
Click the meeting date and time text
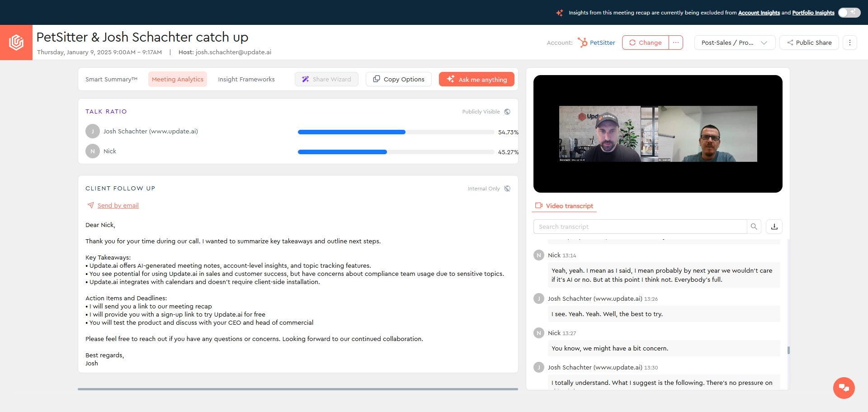click(99, 52)
